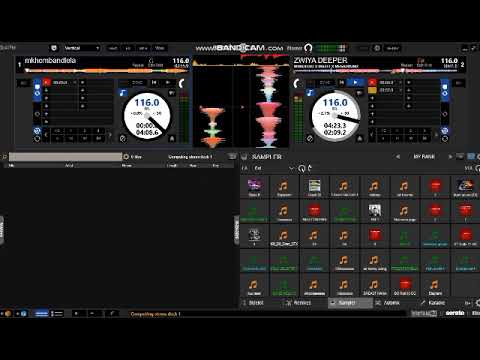Toggle keylock music note on deck 1

click(x=123, y=93)
